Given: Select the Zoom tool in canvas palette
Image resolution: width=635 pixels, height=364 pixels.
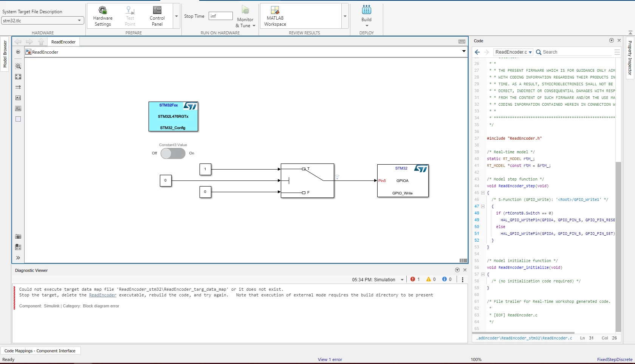Looking at the screenshot, I should coord(18,66).
